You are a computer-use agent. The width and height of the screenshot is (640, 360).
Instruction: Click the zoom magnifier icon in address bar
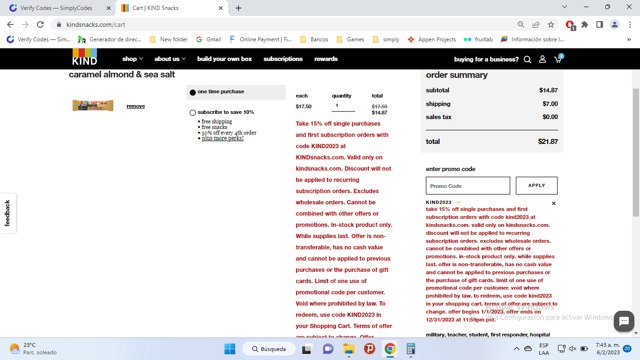(x=521, y=24)
